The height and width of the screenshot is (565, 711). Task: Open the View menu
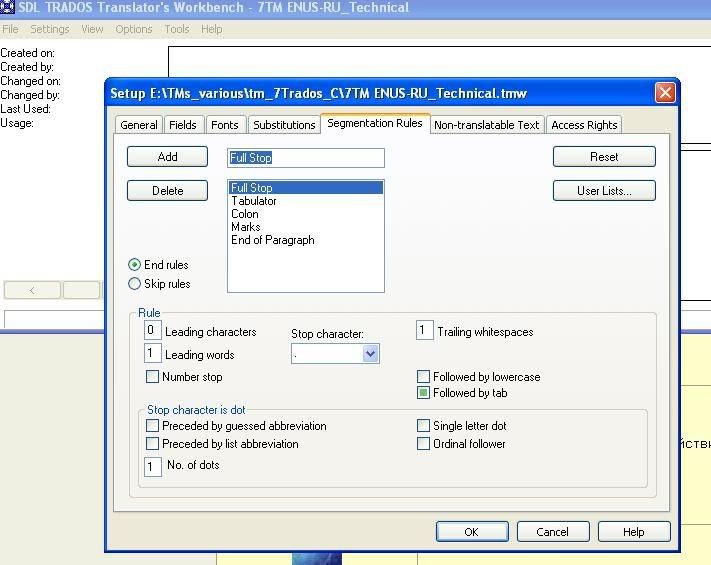[x=92, y=29]
